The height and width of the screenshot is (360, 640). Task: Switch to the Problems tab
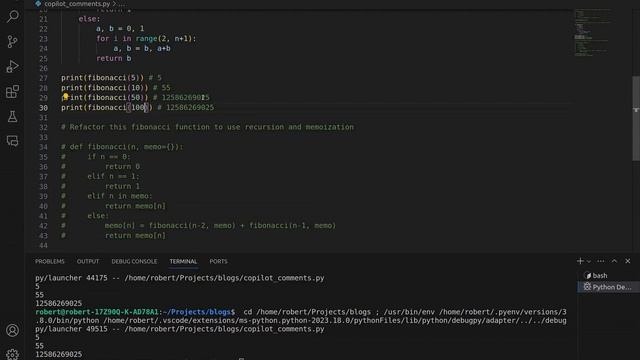tap(50, 261)
